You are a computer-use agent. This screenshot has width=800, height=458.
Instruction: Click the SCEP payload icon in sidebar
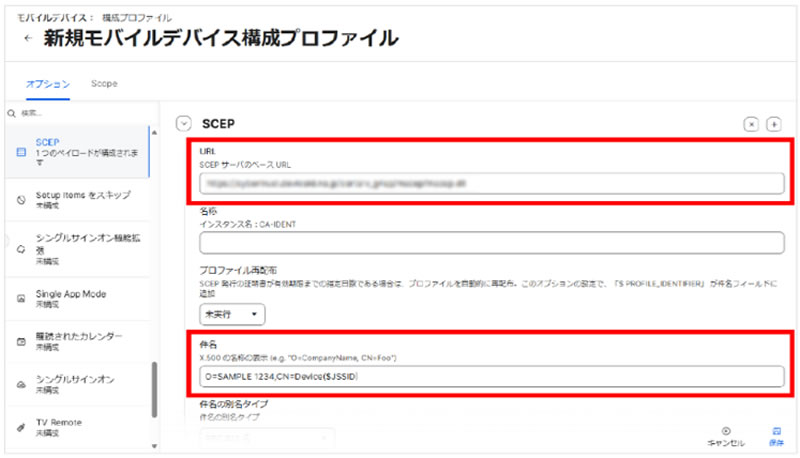(21, 150)
